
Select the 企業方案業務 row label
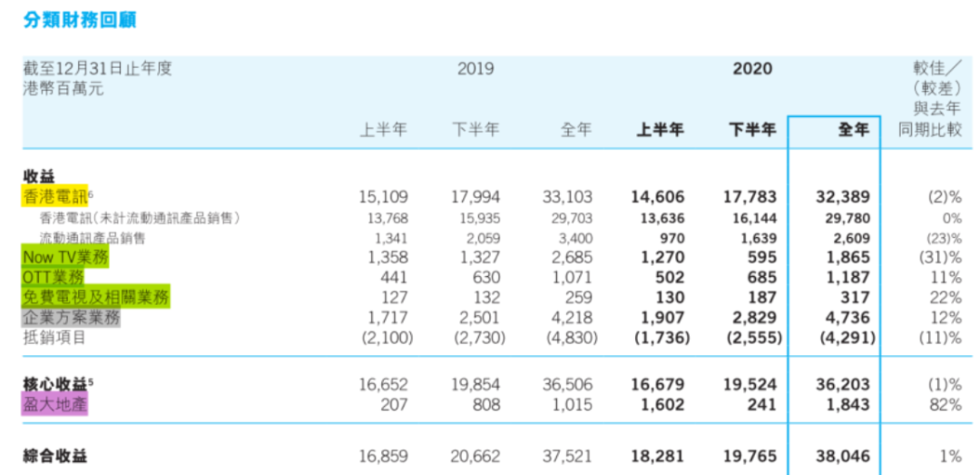point(72,317)
